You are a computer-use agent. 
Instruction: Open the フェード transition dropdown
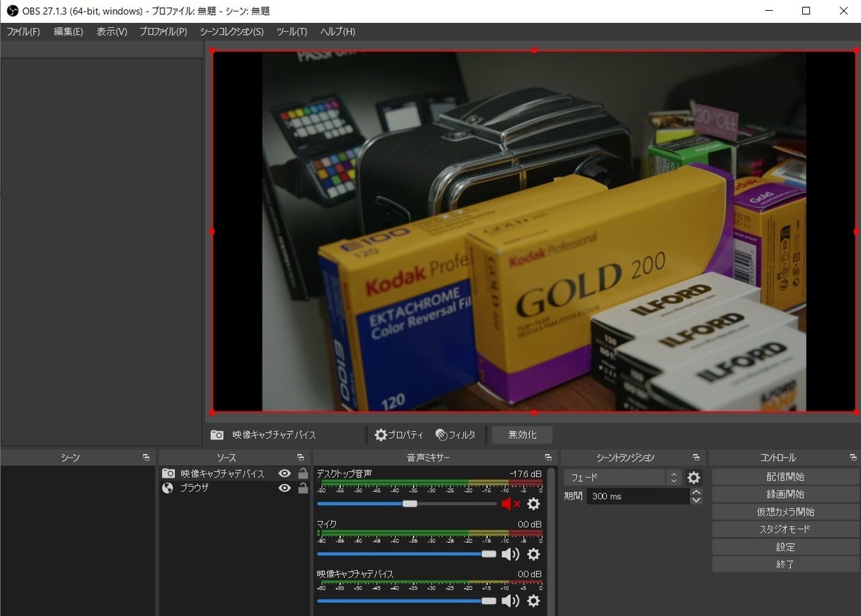tap(622, 478)
